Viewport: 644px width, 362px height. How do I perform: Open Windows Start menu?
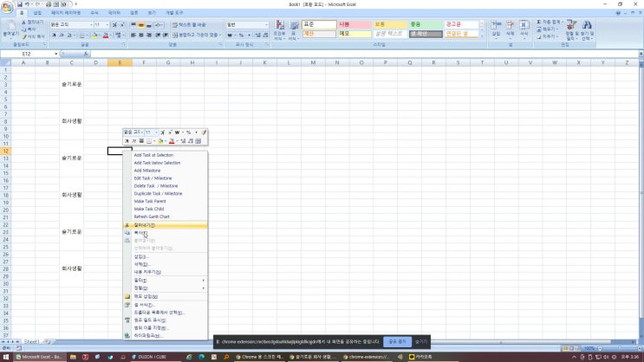click(x=6, y=357)
